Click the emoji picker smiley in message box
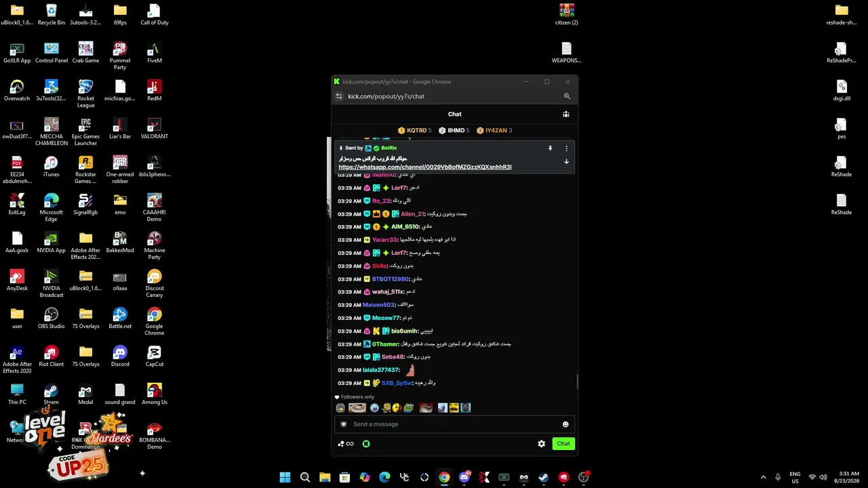The width and height of the screenshot is (868, 488). click(x=566, y=424)
